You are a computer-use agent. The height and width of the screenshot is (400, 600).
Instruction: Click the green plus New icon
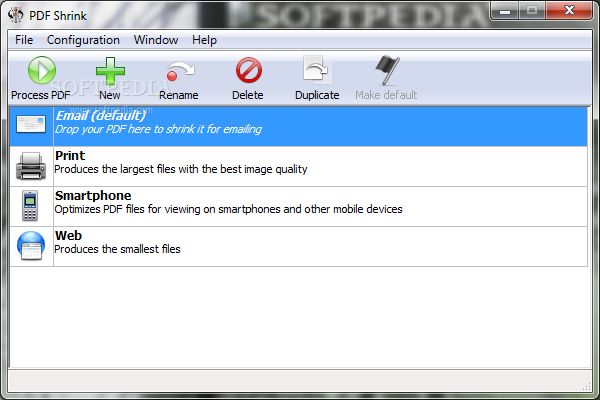(x=110, y=71)
